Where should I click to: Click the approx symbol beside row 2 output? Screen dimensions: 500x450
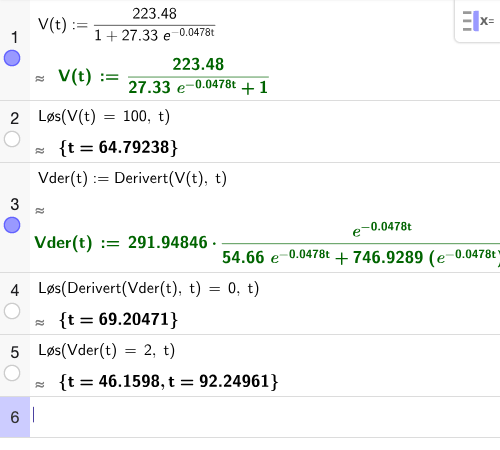tap(40, 151)
